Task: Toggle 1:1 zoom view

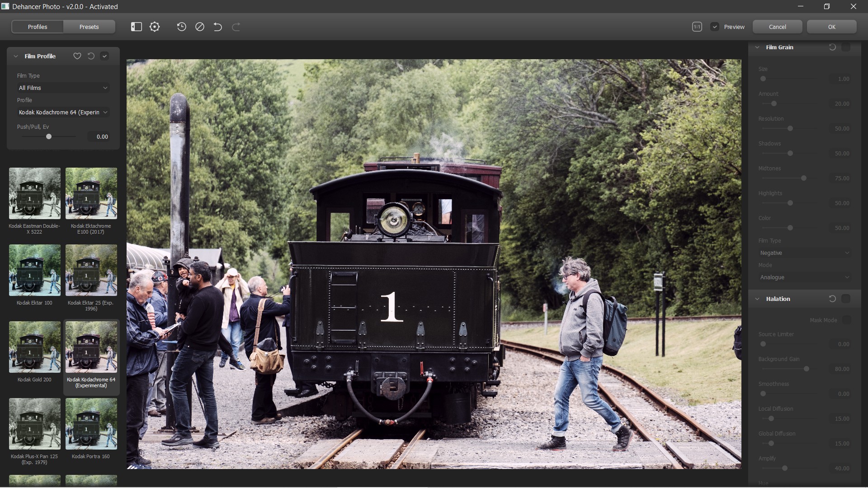Action: tap(697, 27)
